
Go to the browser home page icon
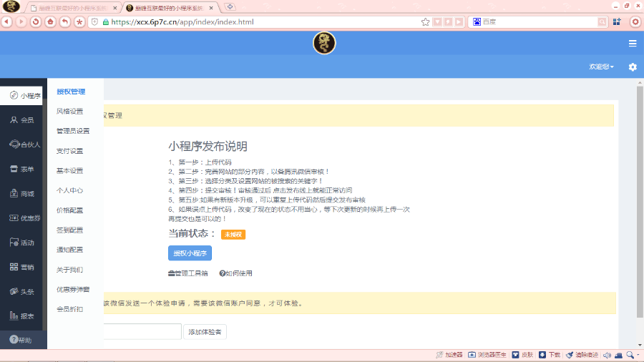[50, 21]
